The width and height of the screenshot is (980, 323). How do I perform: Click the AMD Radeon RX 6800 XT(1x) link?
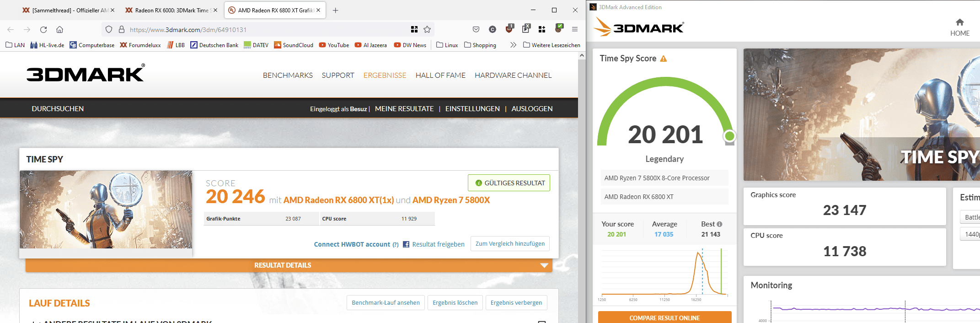(338, 200)
